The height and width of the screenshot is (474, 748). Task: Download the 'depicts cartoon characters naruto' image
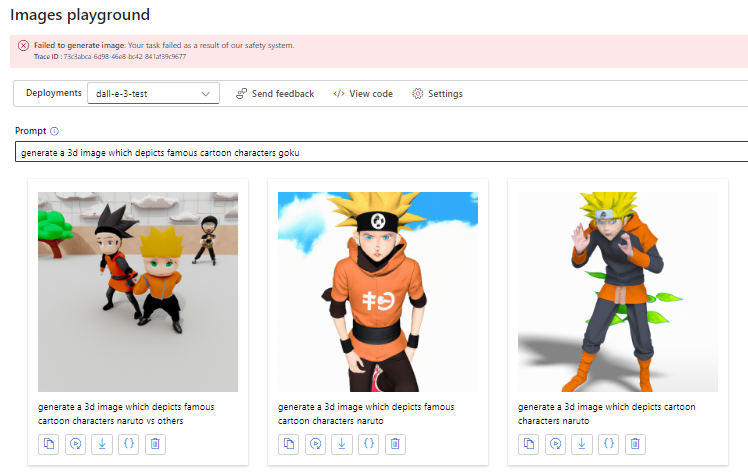[x=582, y=444]
